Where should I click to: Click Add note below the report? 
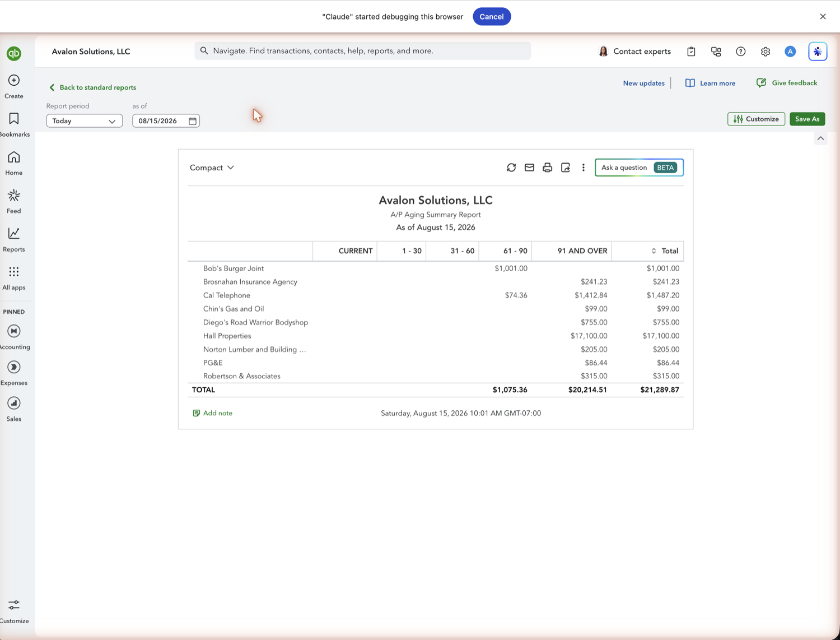point(212,413)
